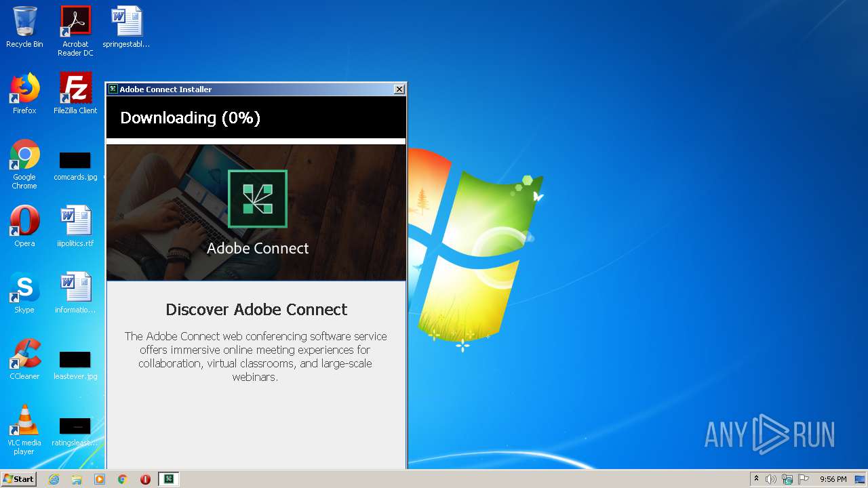Click the Discover Adobe Connect heading
868x488 pixels.
point(256,310)
